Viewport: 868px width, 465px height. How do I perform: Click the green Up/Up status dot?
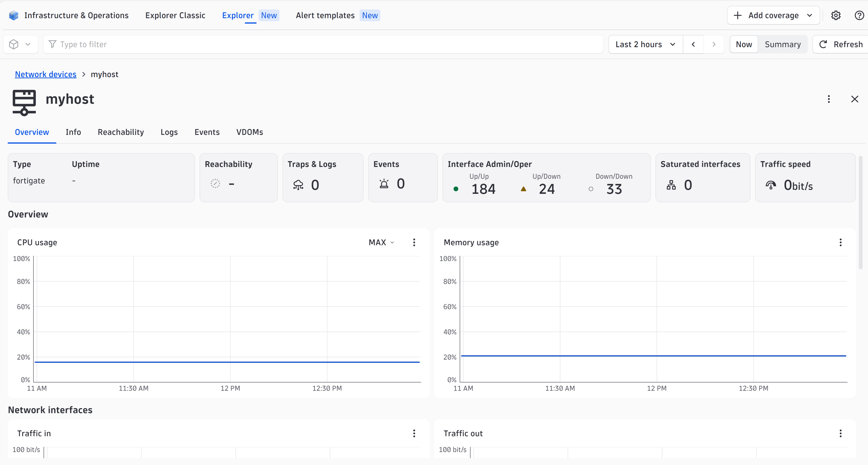[x=456, y=189]
